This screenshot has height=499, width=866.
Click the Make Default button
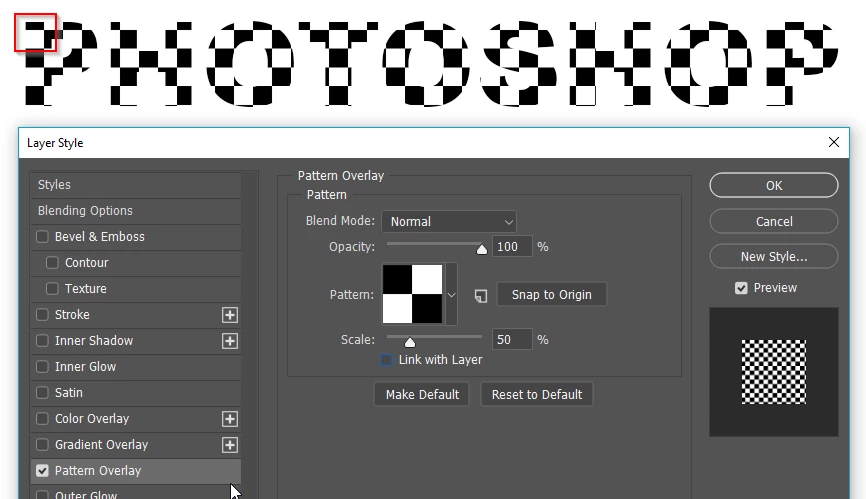[x=422, y=395]
